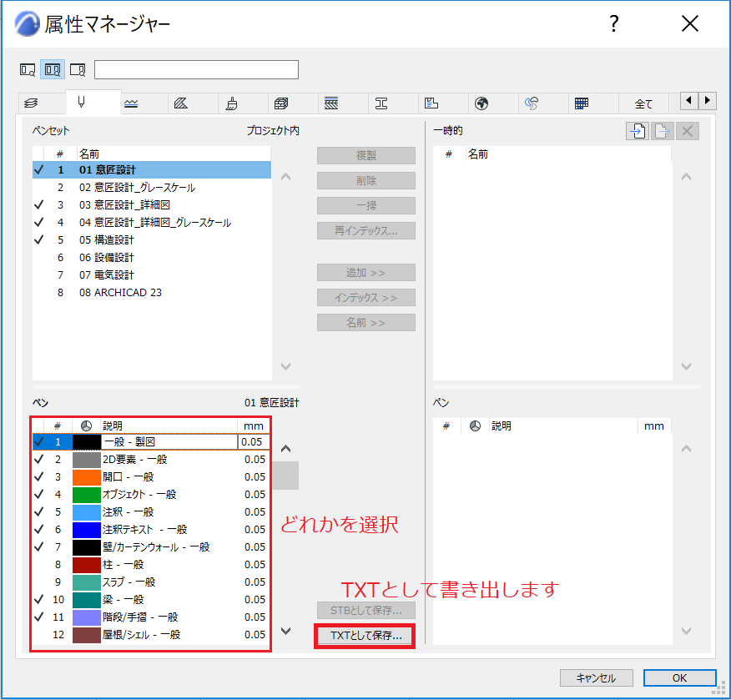Viewport: 731px width, 700px height.
Task: Switch to the 全て tab
Action: pos(644,103)
